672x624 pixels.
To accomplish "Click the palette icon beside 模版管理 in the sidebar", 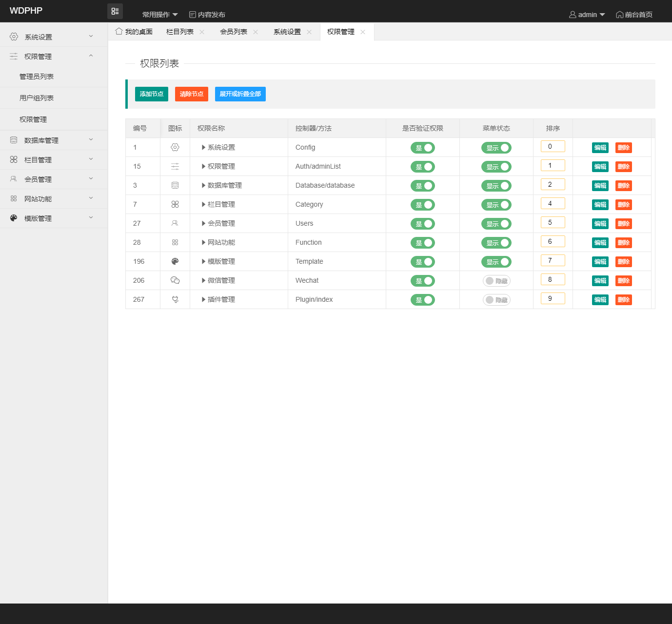I will pyautogui.click(x=14, y=218).
